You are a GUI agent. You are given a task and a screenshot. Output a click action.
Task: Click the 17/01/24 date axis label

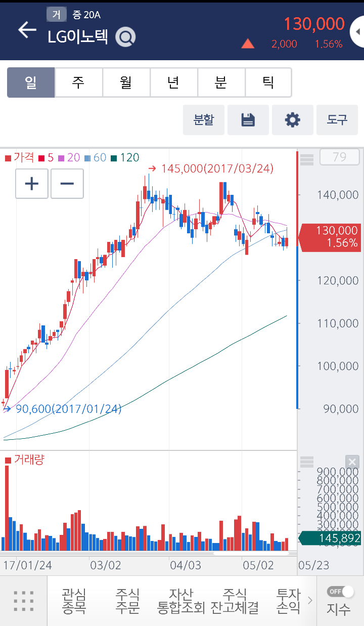27,565
